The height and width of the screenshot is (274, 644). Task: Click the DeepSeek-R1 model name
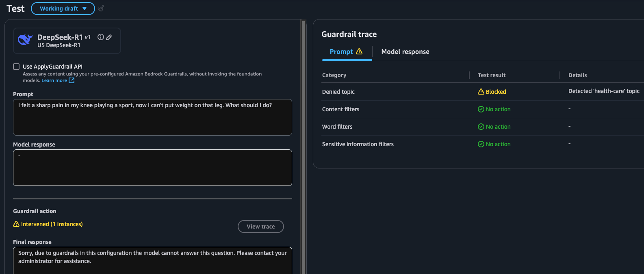coord(60,37)
